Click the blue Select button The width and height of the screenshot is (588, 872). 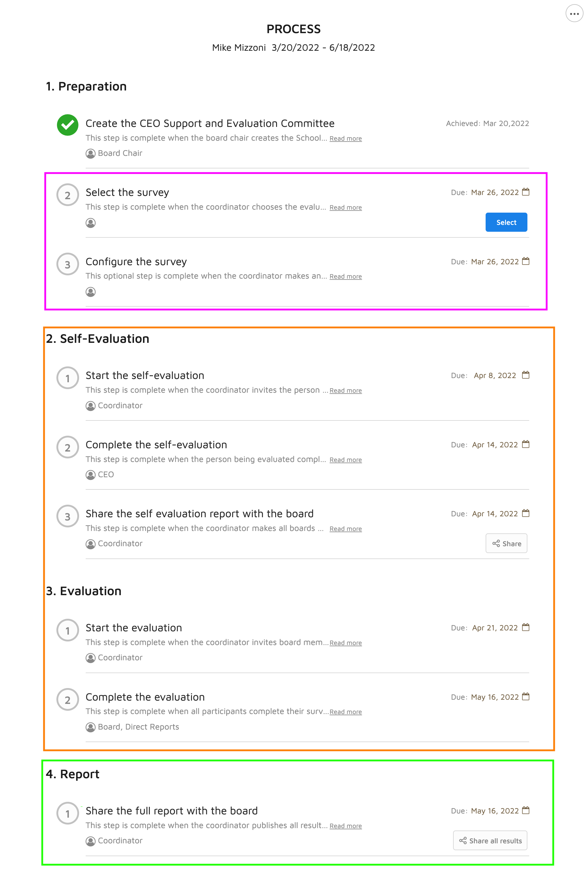click(506, 222)
